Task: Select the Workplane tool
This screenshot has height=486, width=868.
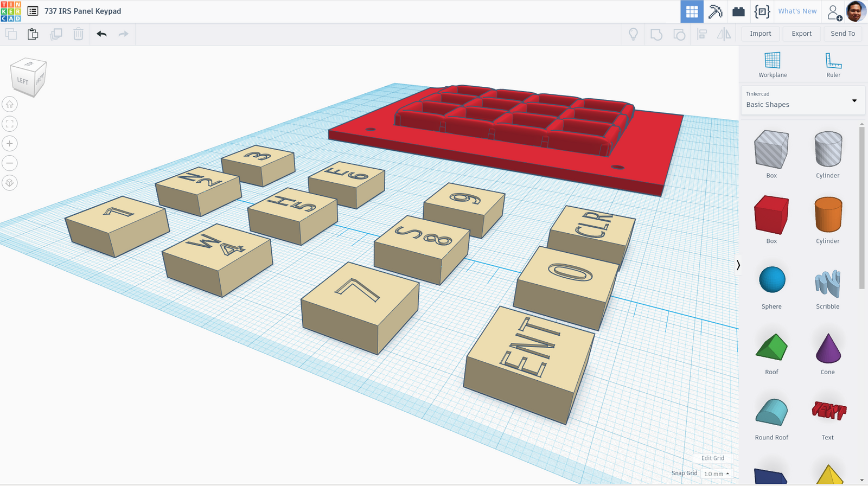Action: 772,65
